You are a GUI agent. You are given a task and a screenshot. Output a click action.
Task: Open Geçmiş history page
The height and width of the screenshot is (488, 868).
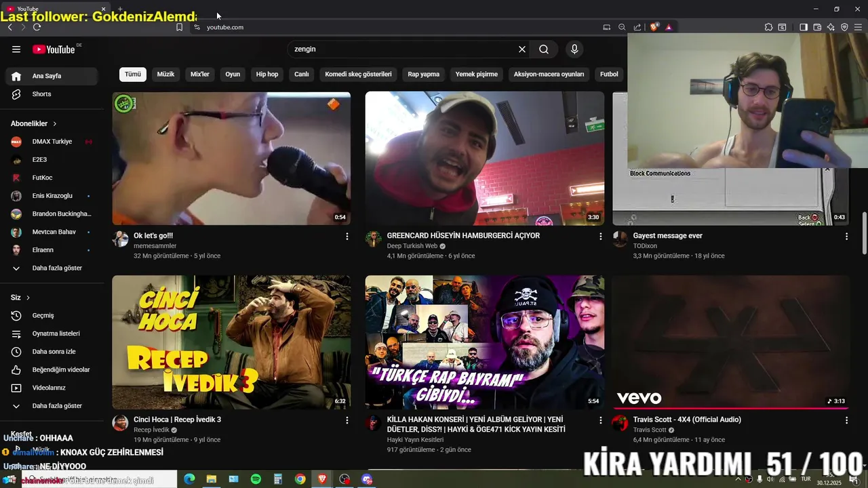pos(52,315)
